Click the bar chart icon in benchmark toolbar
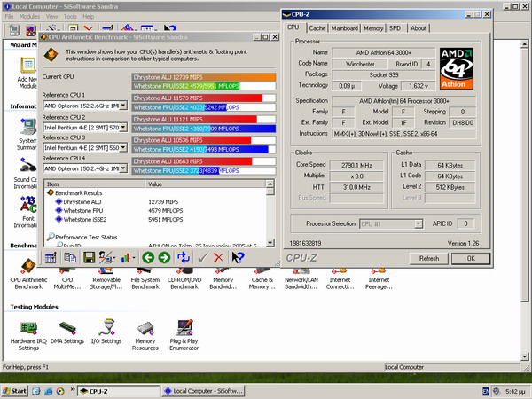 coord(126,258)
